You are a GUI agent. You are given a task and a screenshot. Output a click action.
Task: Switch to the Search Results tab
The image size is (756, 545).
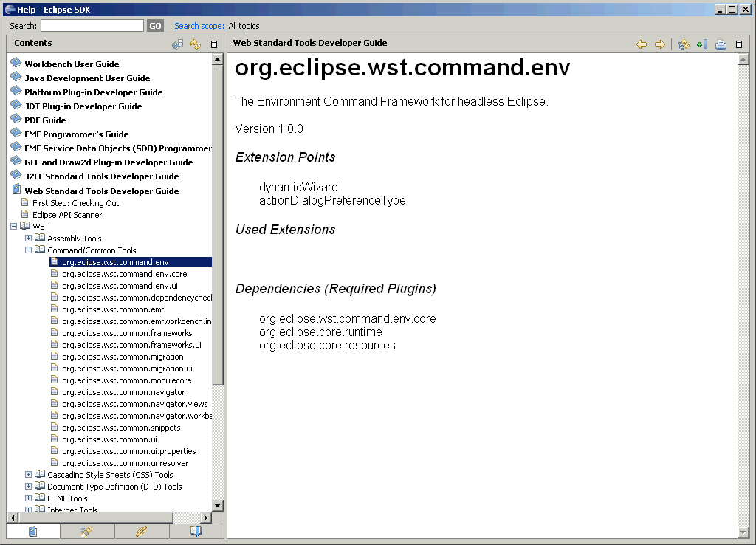[x=87, y=531]
